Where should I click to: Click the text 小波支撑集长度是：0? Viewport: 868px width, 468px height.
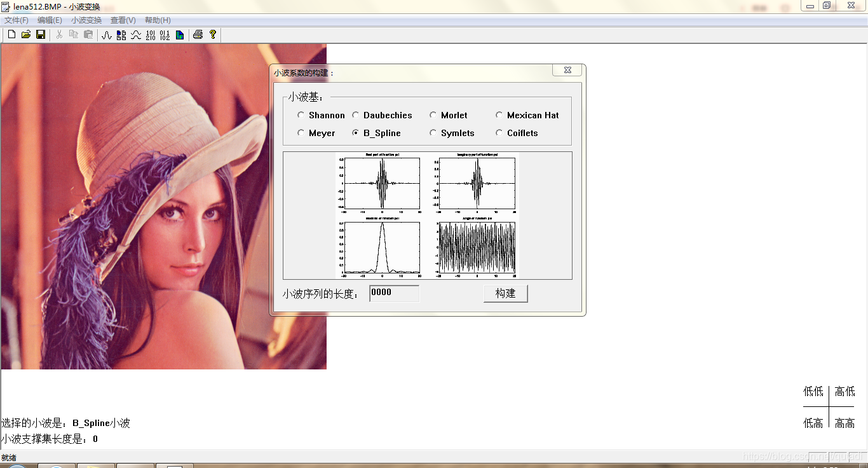pos(50,439)
